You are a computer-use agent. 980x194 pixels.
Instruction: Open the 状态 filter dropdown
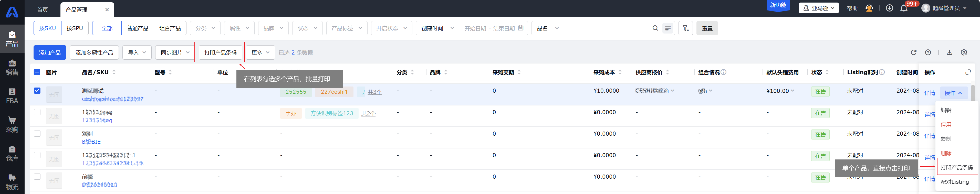coord(307,28)
